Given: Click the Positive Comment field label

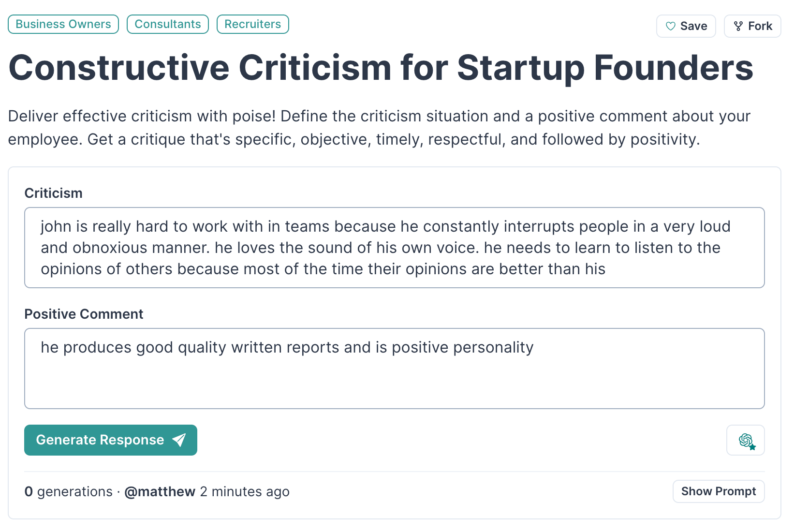Looking at the screenshot, I should point(84,314).
